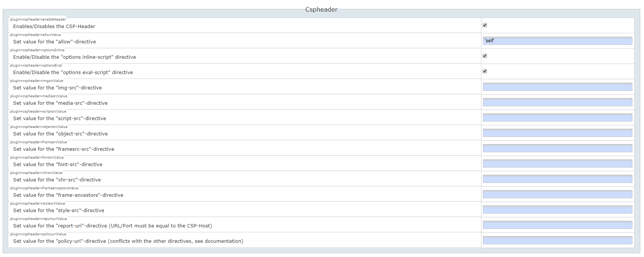Click the "allow"-directive field containing 'self'
The width and height of the screenshot is (644, 257).
(557, 41)
